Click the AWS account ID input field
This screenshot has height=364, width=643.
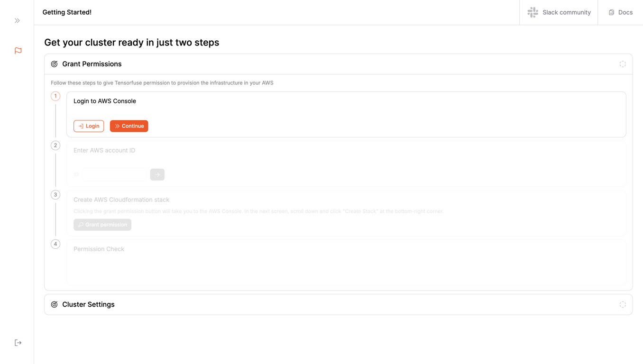pos(114,174)
